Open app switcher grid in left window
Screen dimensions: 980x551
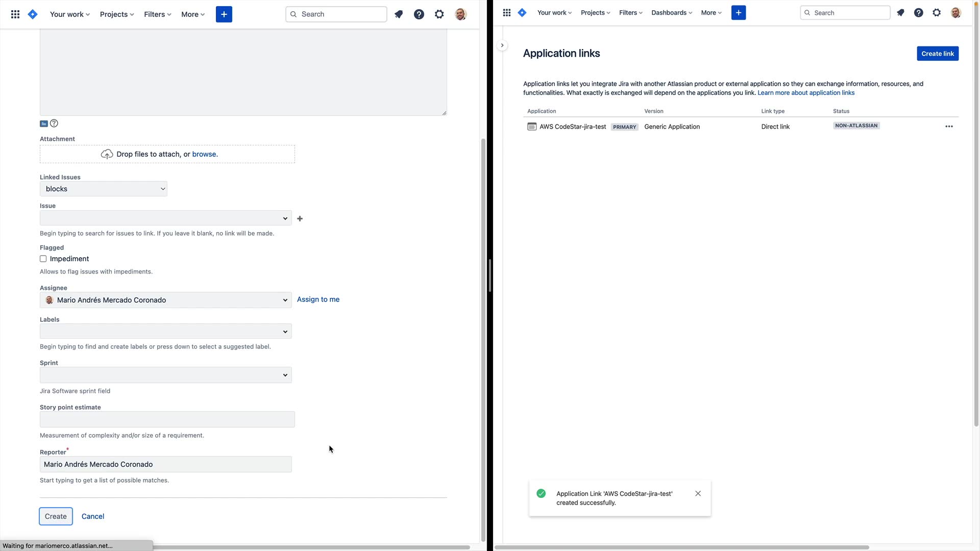[15, 14]
